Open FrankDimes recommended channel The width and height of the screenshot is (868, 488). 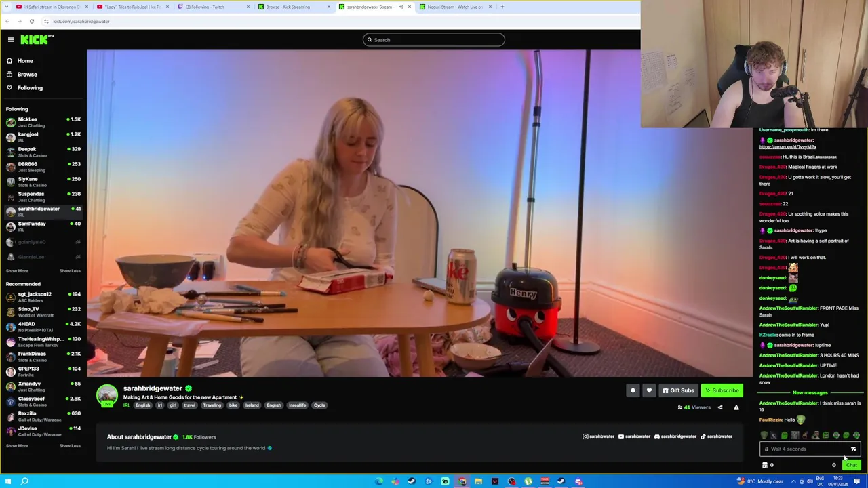[x=43, y=357]
